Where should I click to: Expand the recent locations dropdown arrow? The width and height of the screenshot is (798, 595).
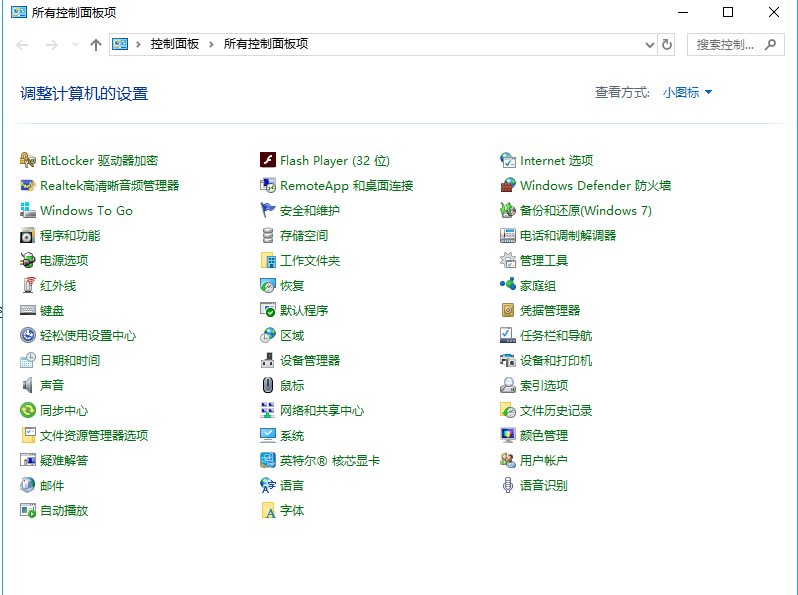coord(75,45)
